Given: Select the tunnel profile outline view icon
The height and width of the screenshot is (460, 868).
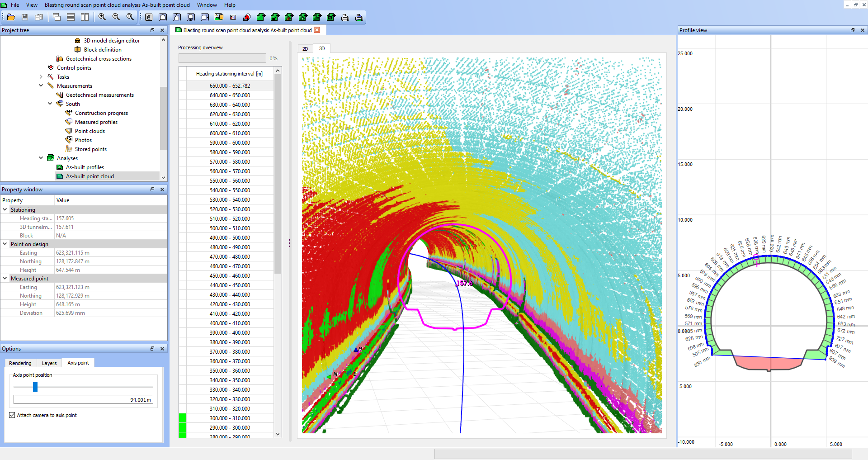Looking at the screenshot, I should (x=163, y=17).
